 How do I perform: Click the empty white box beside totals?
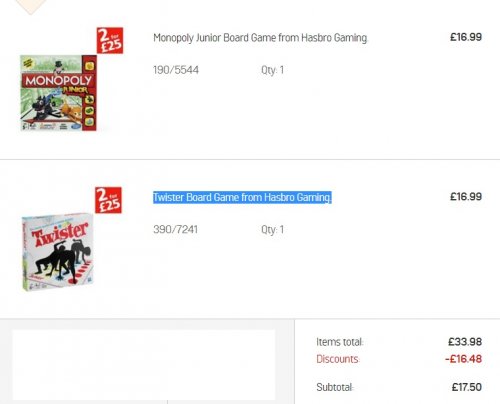pyautogui.click(x=144, y=365)
